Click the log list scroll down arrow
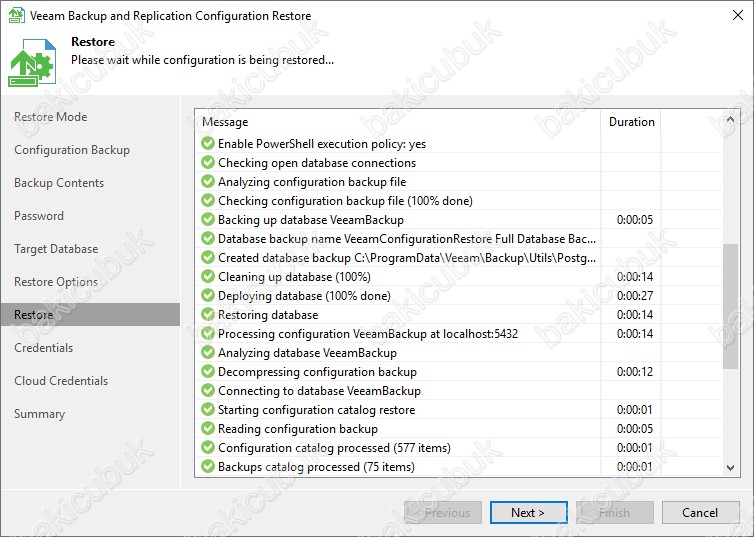 [x=730, y=467]
